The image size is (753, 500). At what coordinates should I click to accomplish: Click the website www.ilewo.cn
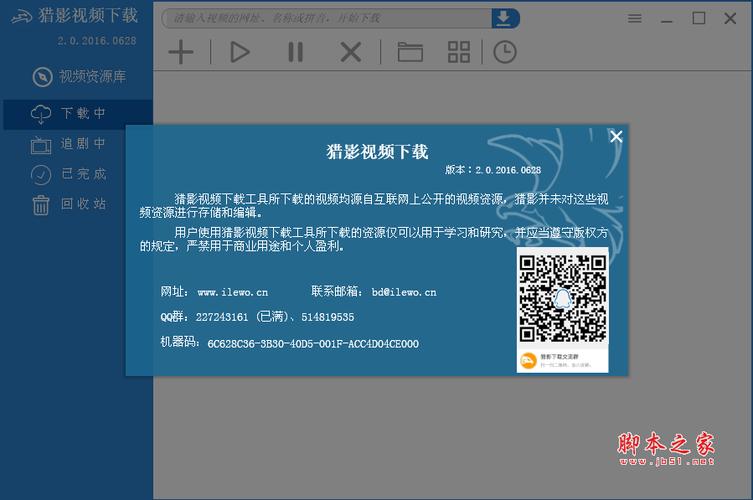[233, 292]
